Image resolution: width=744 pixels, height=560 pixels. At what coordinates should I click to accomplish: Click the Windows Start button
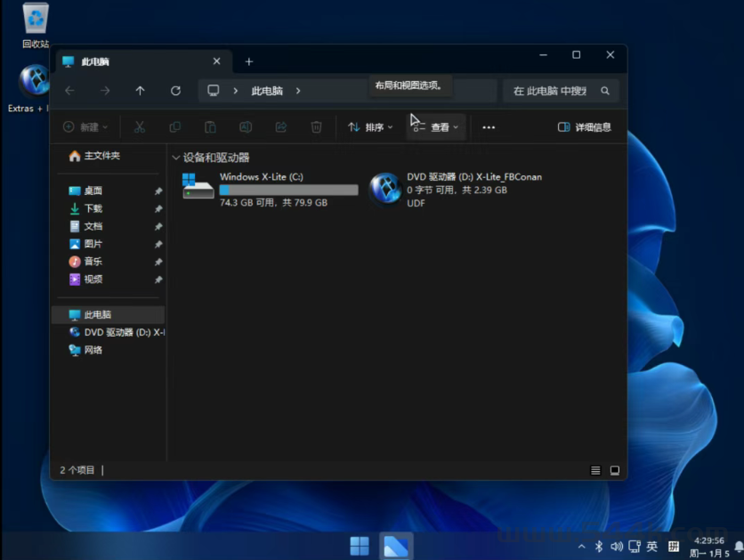(360, 546)
